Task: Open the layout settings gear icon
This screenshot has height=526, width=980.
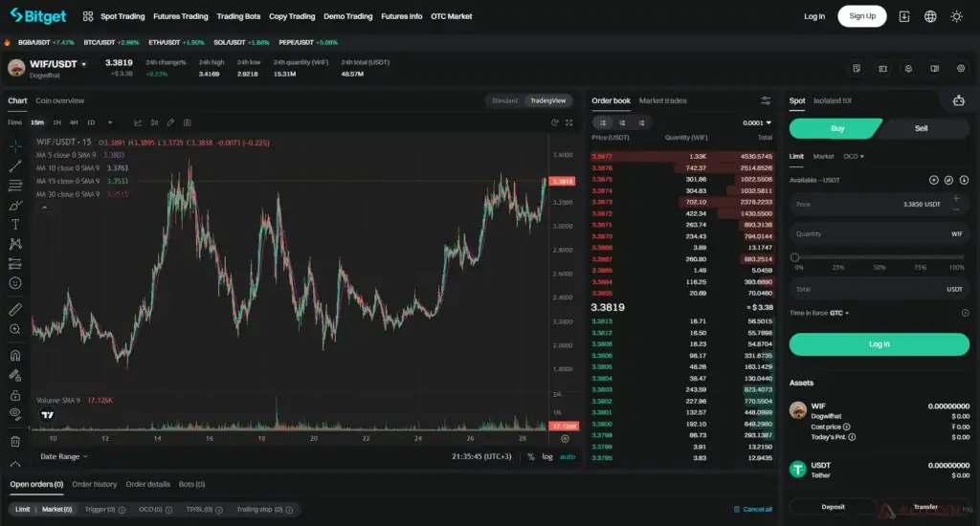Action: click(x=961, y=68)
